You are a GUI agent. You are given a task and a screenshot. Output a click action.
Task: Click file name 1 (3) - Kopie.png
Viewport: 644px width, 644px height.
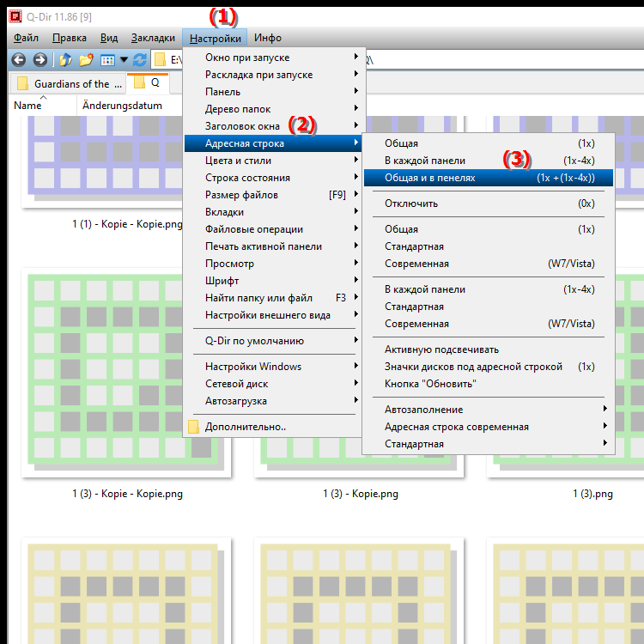tap(360, 494)
